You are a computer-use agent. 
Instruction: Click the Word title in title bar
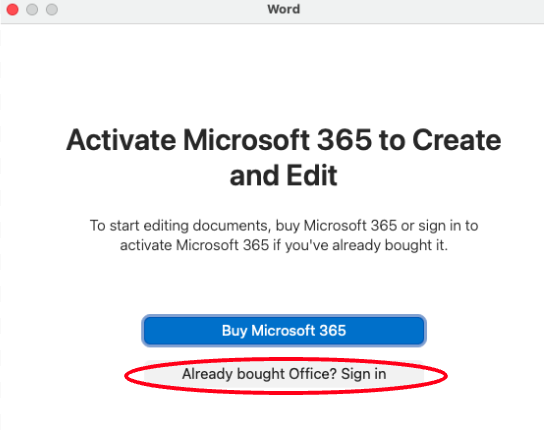point(283,9)
